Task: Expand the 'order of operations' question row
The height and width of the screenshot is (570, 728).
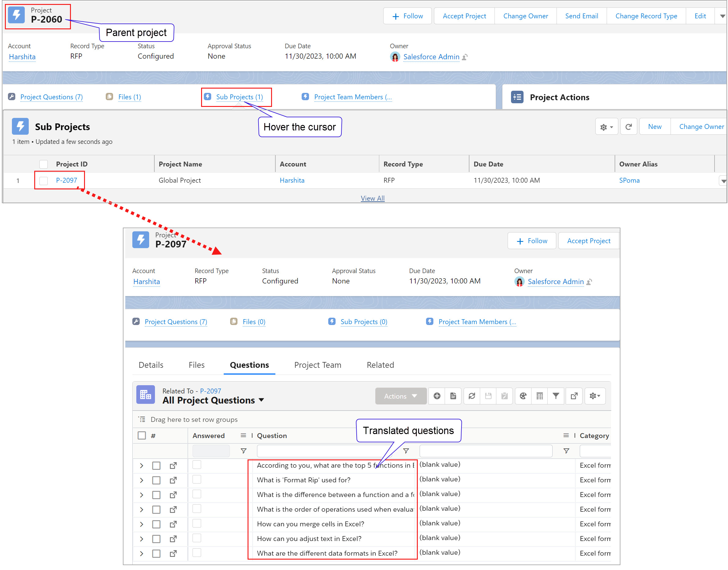Action: [x=142, y=510]
